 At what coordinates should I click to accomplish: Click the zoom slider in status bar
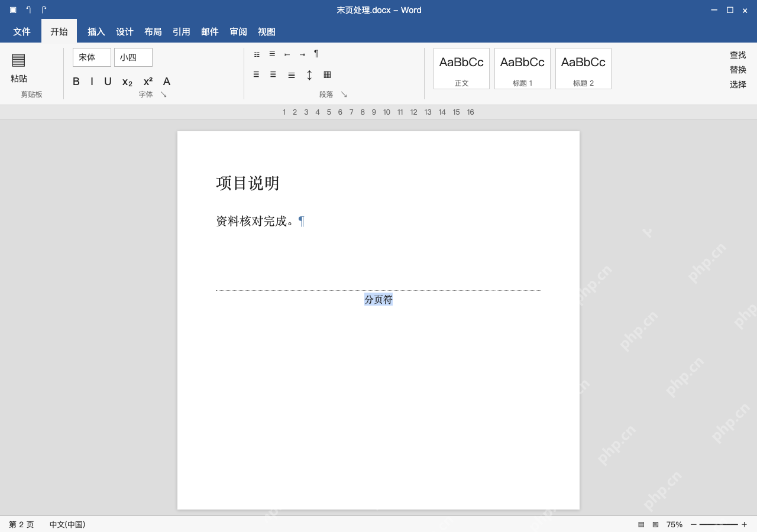click(x=719, y=524)
